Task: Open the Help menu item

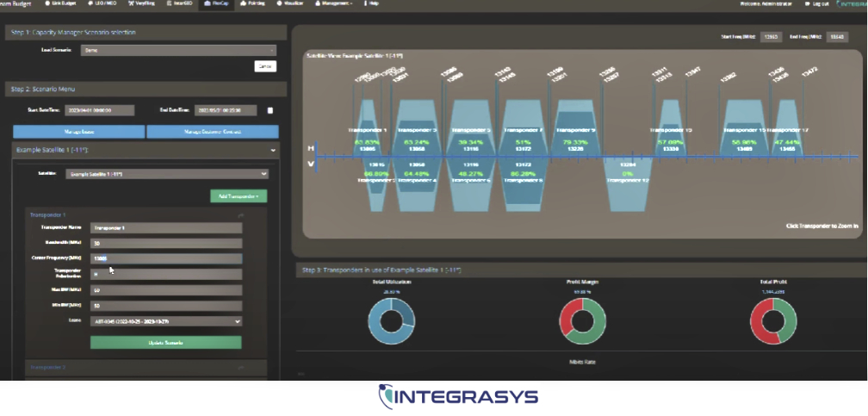Action: tap(369, 4)
